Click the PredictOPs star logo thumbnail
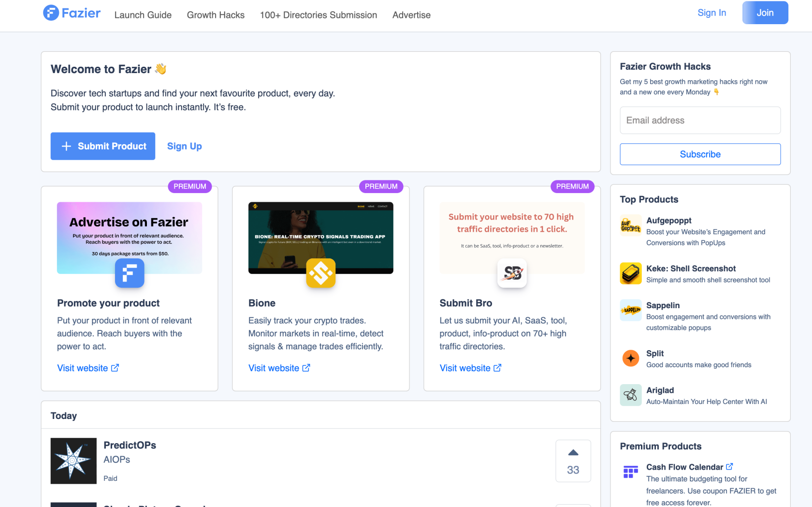812x507 pixels. coord(73,461)
